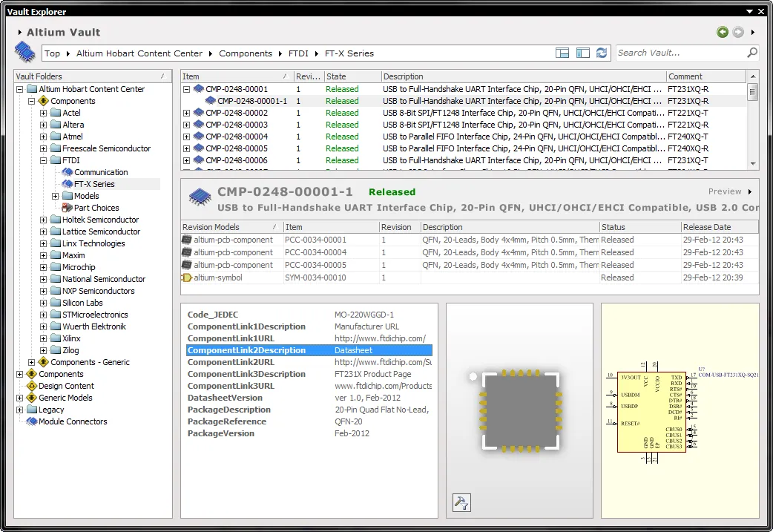Expand CMP-0248-00002 item row
This screenshot has width=773, height=532.
(x=186, y=113)
